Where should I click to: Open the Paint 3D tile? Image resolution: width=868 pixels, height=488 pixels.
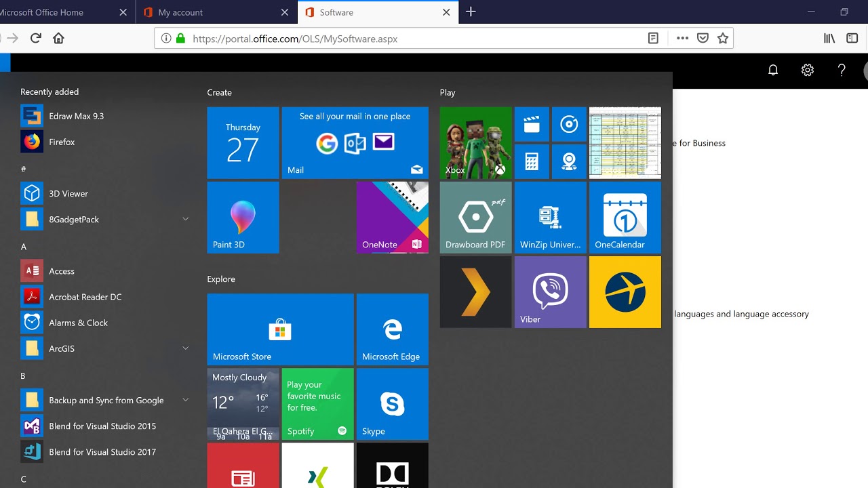(243, 218)
